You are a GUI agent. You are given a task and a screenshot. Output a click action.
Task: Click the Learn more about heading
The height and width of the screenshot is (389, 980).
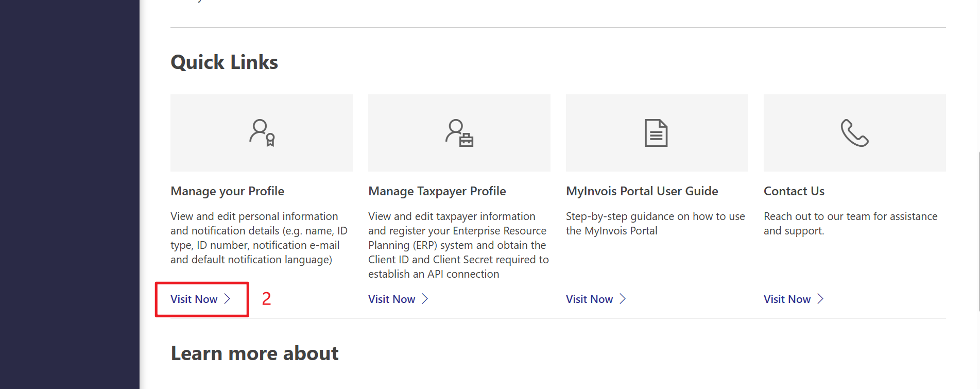254,353
